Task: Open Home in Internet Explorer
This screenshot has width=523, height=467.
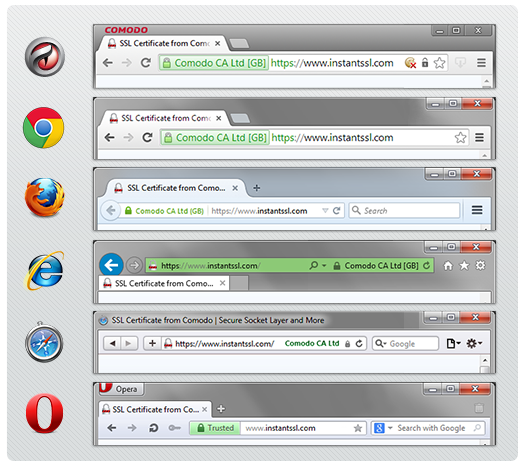Action: 448,266
